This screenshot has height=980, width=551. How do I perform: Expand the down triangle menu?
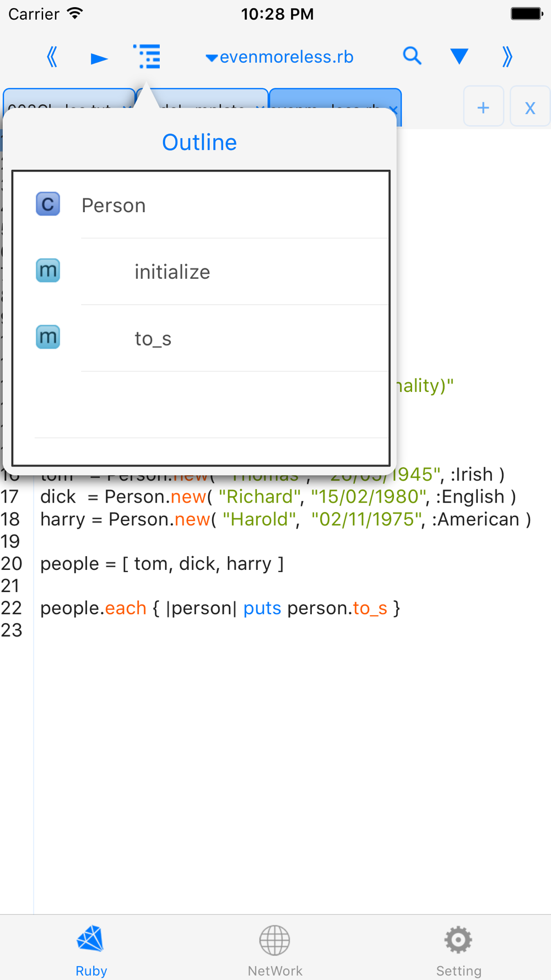(459, 56)
